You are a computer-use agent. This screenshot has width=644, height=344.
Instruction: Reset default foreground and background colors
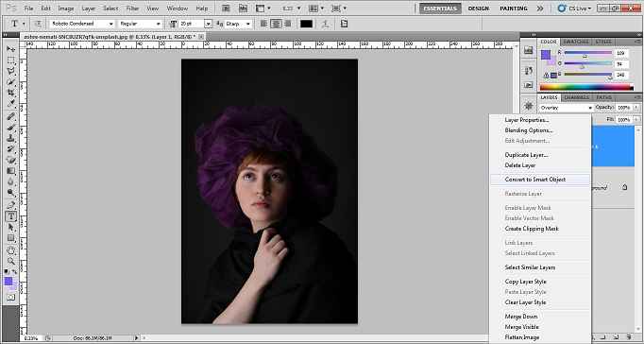point(7,271)
